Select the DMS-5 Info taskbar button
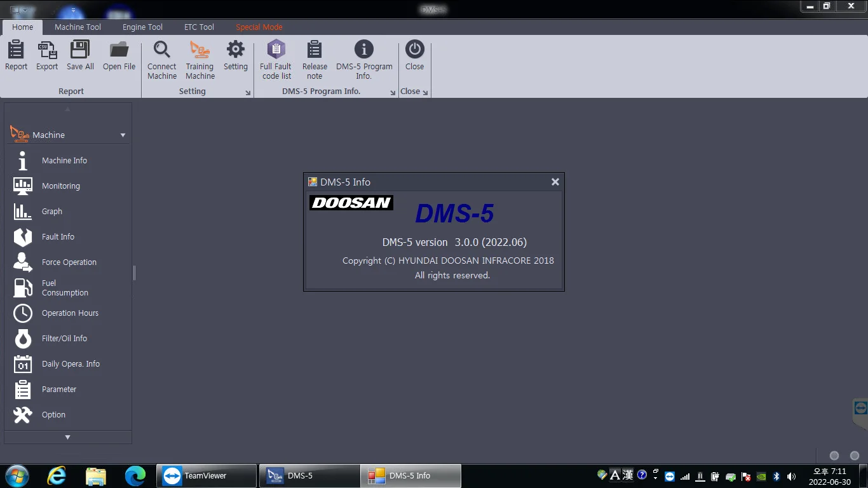Screen dimensions: 868x488 coord(410,475)
